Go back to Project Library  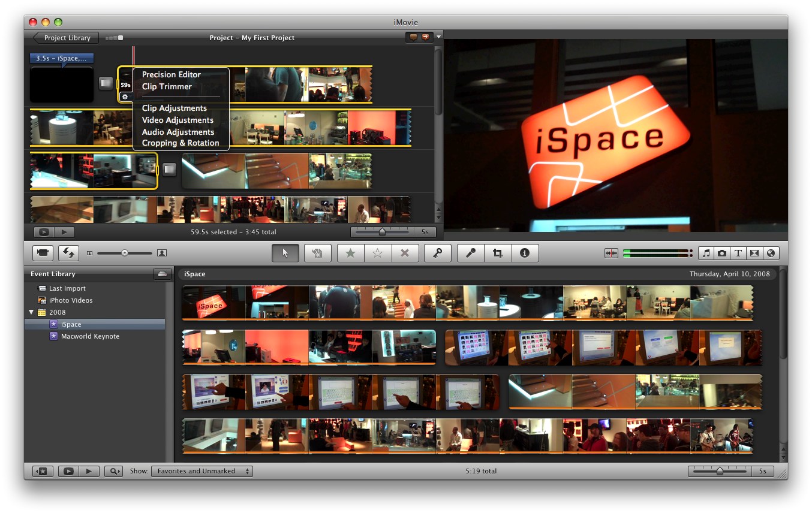[64, 38]
